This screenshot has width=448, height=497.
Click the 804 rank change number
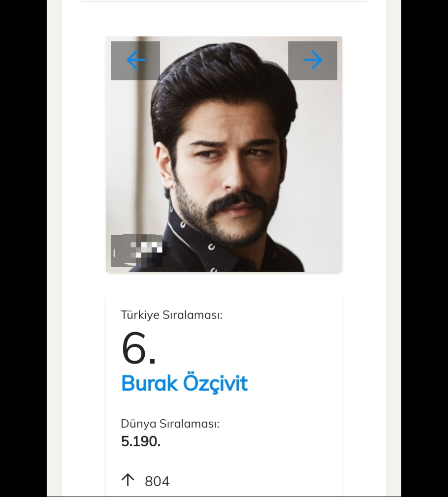click(x=157, y=481)
